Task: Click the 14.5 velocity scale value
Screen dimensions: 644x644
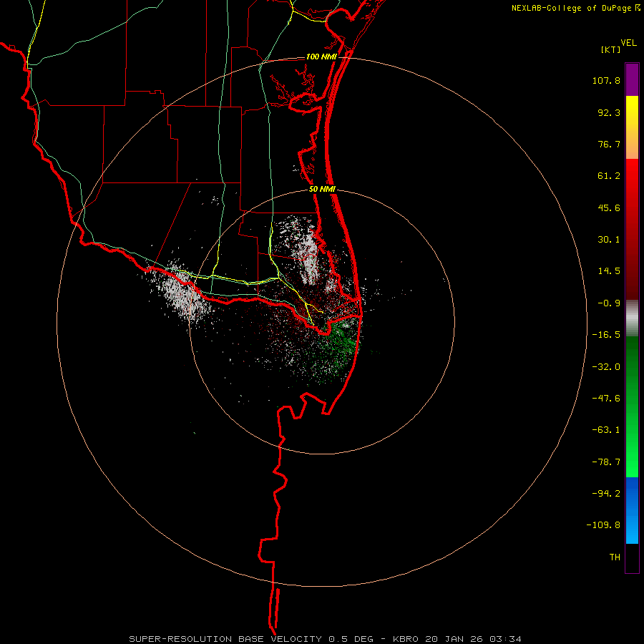Action: 609,271
